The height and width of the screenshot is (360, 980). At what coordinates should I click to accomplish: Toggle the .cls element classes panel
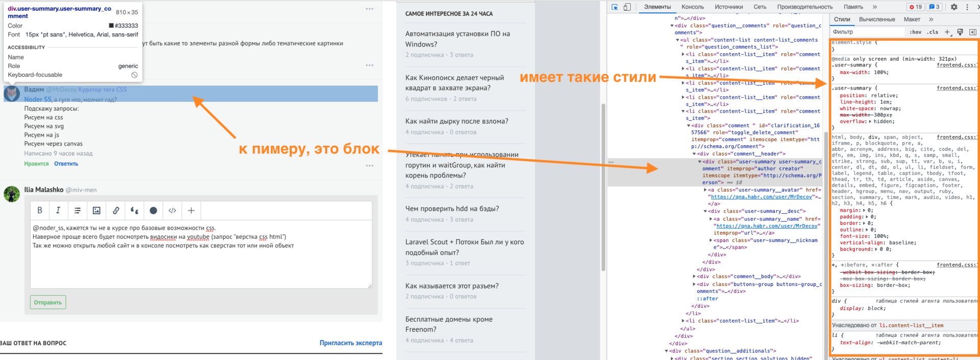coord(933,32)
